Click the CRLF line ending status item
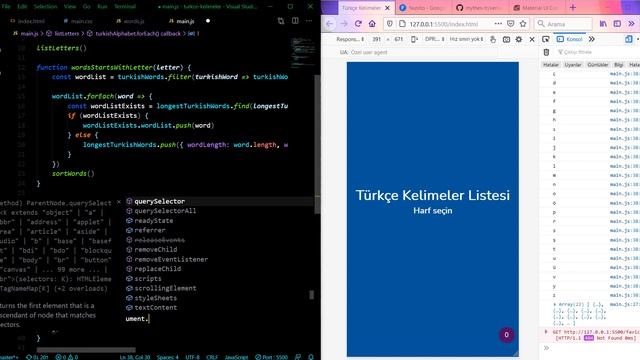The width and height of the screenshot is (640, 360). pos(212,357)
